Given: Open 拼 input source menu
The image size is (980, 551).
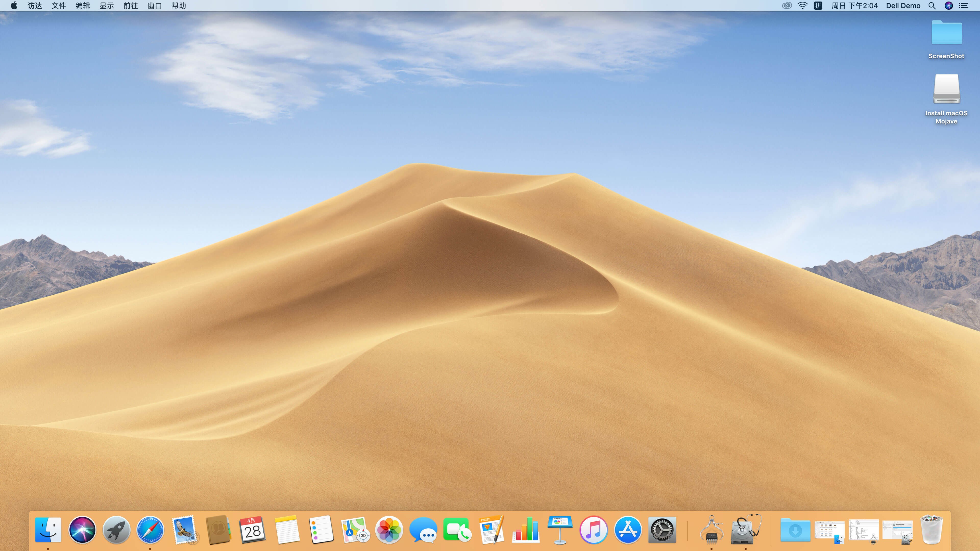Looking at the screenshot, I should click(818, 6).
